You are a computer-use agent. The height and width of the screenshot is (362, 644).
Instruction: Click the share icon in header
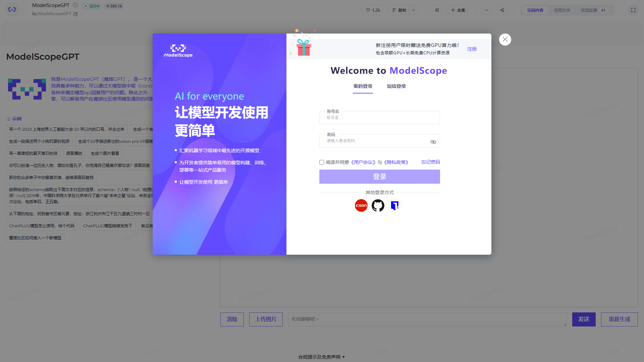(x=502, y=10)
